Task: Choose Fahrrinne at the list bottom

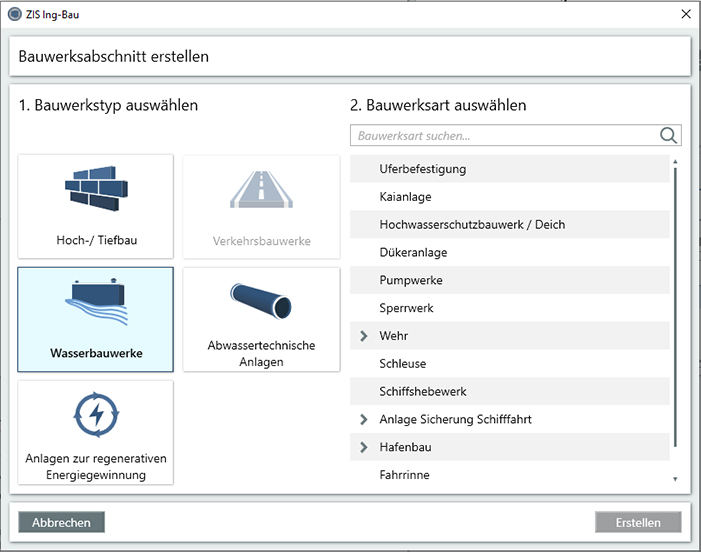Action: (510, 475)
